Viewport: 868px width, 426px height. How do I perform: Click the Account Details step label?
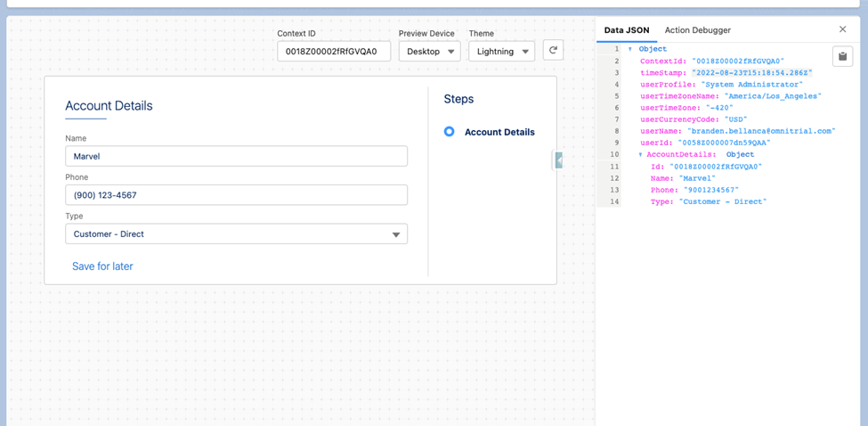coord(499,133)
